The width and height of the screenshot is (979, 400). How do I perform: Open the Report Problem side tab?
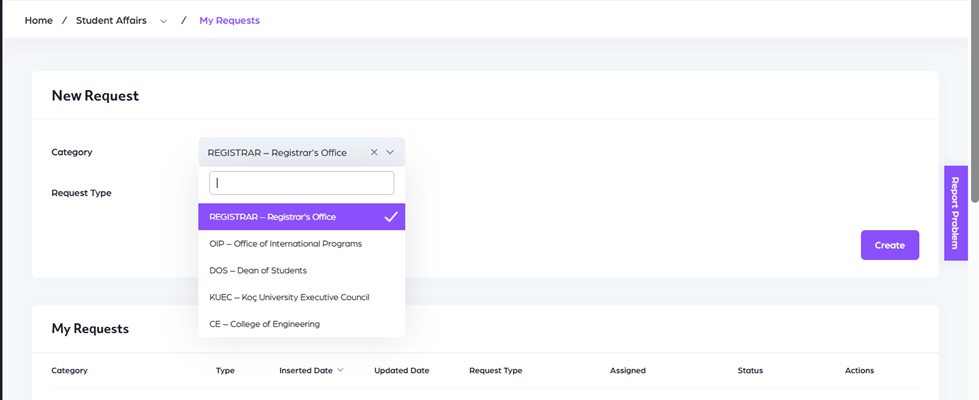[x=955, y=213]
